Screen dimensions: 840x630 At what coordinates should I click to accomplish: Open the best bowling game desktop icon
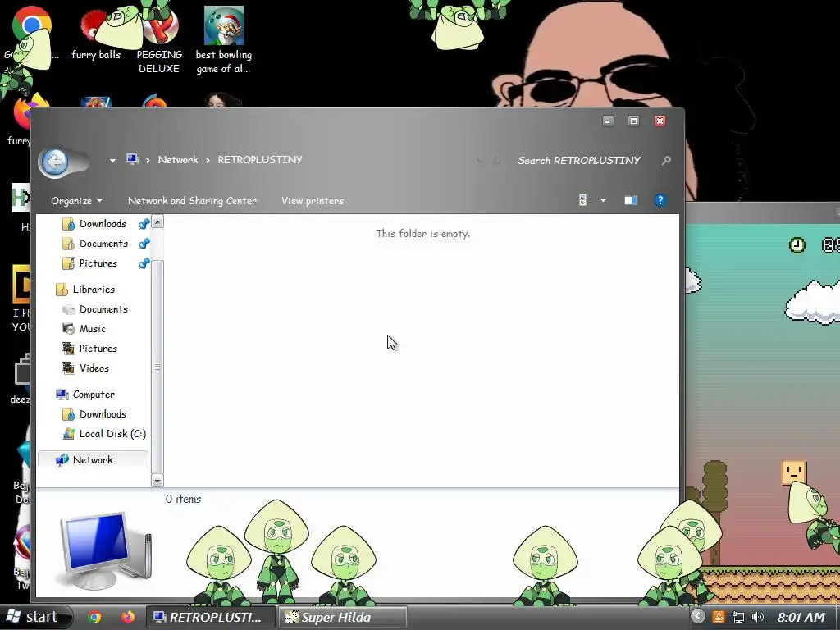click(x=223, y=41)
